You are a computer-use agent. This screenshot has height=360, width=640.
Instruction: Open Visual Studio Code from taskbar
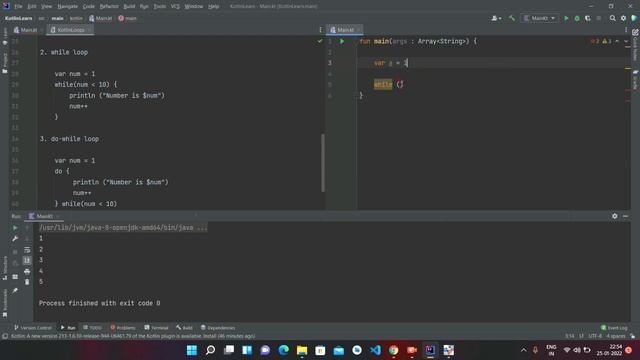[x=375, y=350]
